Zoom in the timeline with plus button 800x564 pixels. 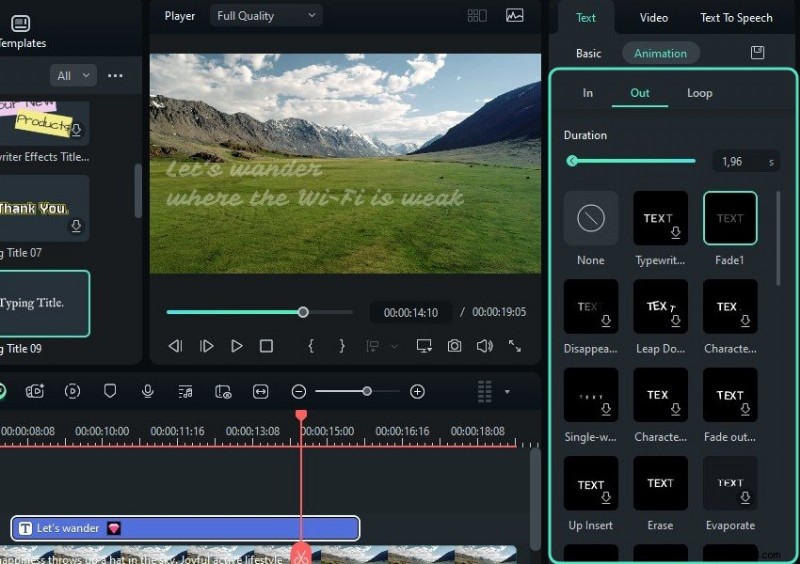417,391
